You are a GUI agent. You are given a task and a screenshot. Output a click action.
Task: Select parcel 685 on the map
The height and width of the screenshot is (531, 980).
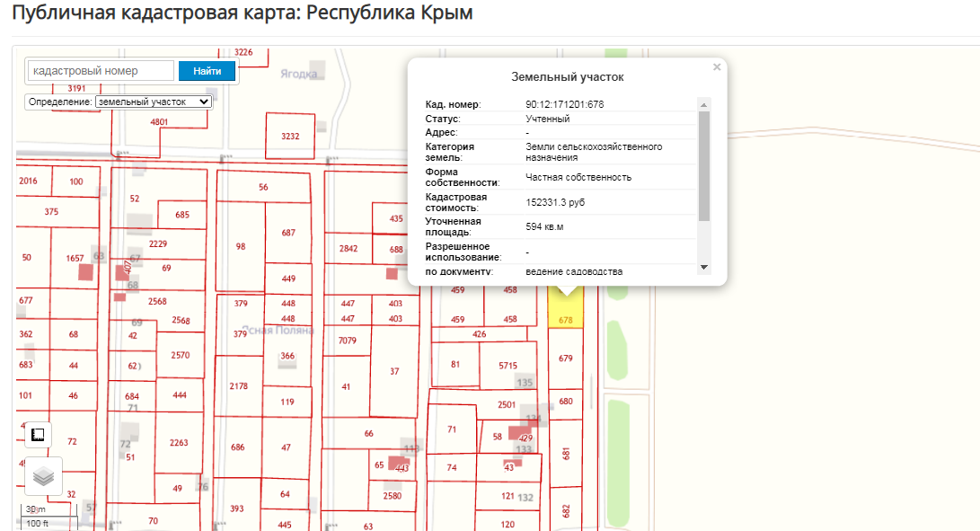[181, 215]
